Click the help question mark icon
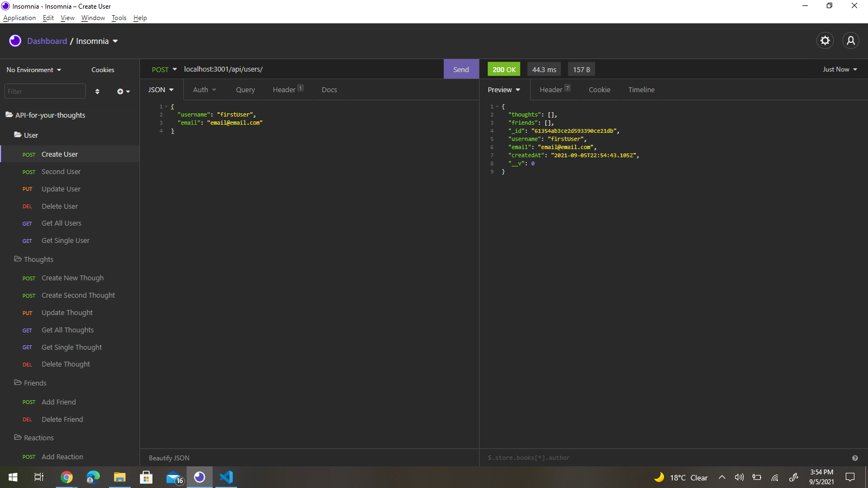Screen dimensions: 868x488 pos(855,458)
